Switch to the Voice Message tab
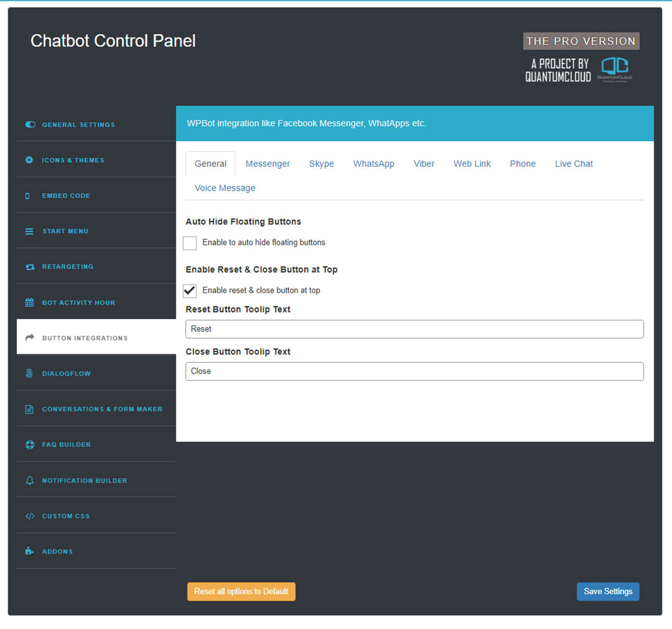The image size is (672, 629). coord(225,188)
